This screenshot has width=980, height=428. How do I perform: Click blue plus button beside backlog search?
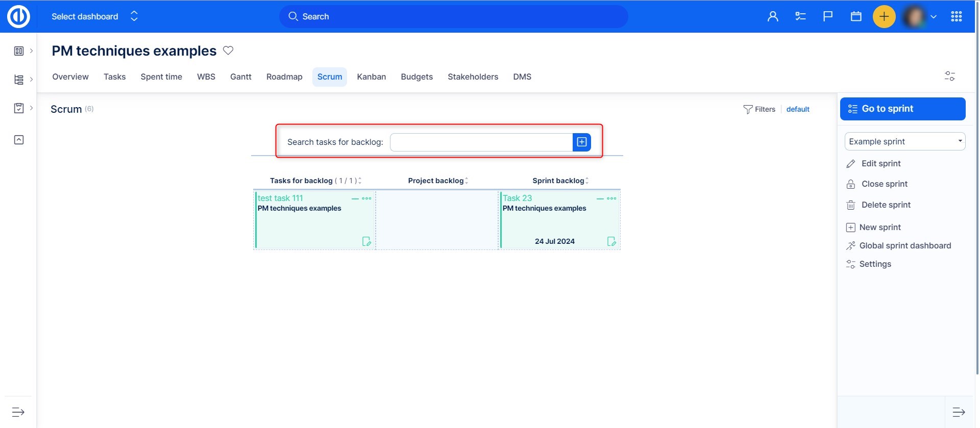tap(581, 142)
